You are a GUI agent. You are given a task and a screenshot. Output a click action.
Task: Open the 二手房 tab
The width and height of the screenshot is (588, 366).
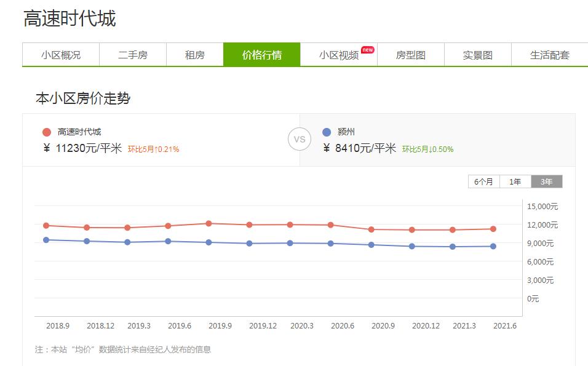pos(133,54)
